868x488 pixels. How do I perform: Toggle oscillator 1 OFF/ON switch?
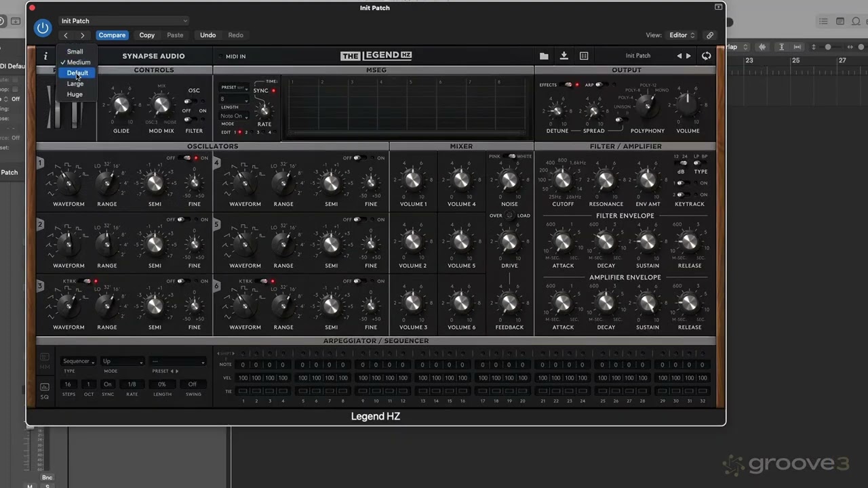[186, 158]
